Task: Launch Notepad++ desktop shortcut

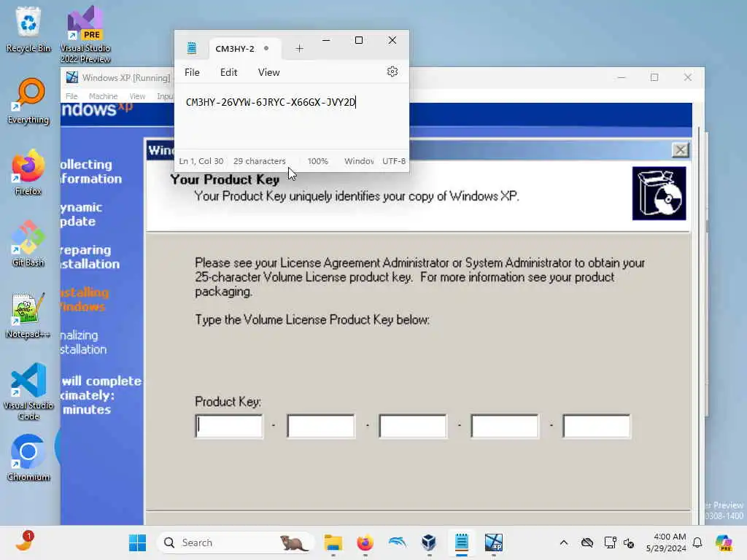Action: (28, 315)
